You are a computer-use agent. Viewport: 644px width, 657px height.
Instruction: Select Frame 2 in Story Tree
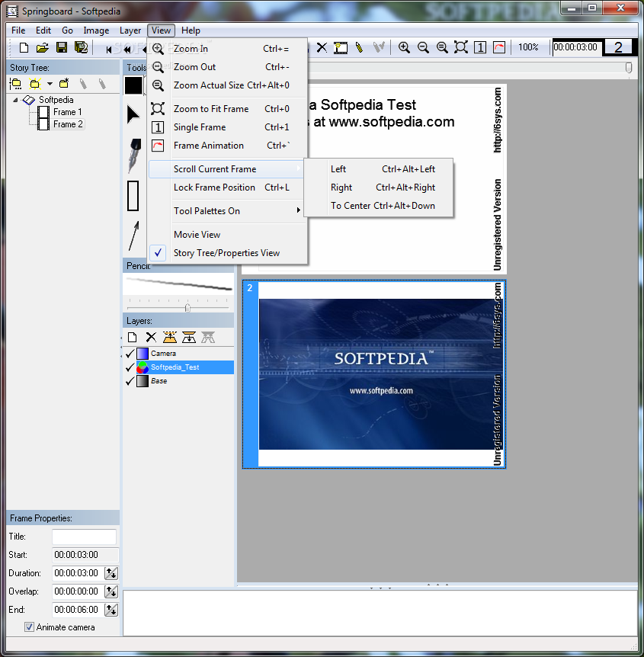pos(68,124)
